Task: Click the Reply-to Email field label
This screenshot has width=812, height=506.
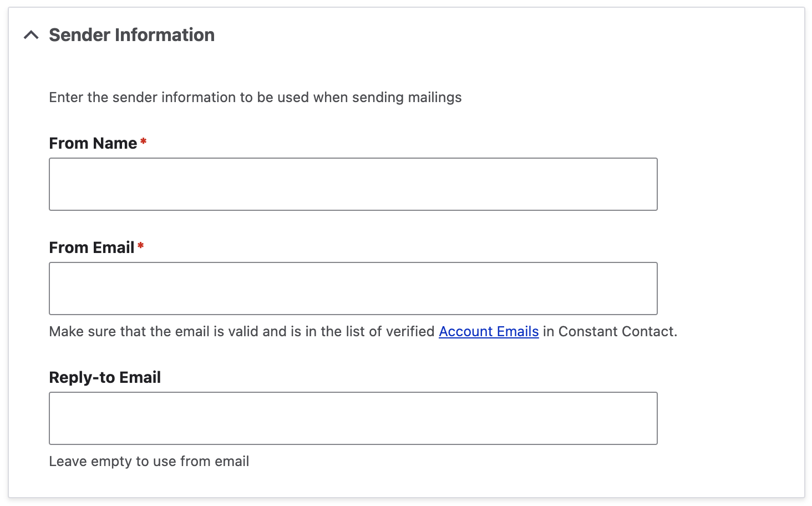Action: [x=105, y=377]
